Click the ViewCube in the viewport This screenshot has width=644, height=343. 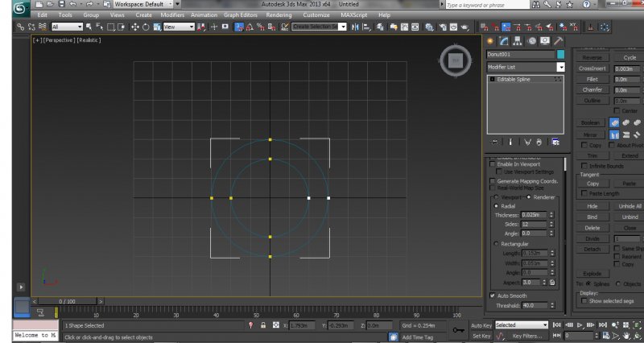tap(453, 60)
